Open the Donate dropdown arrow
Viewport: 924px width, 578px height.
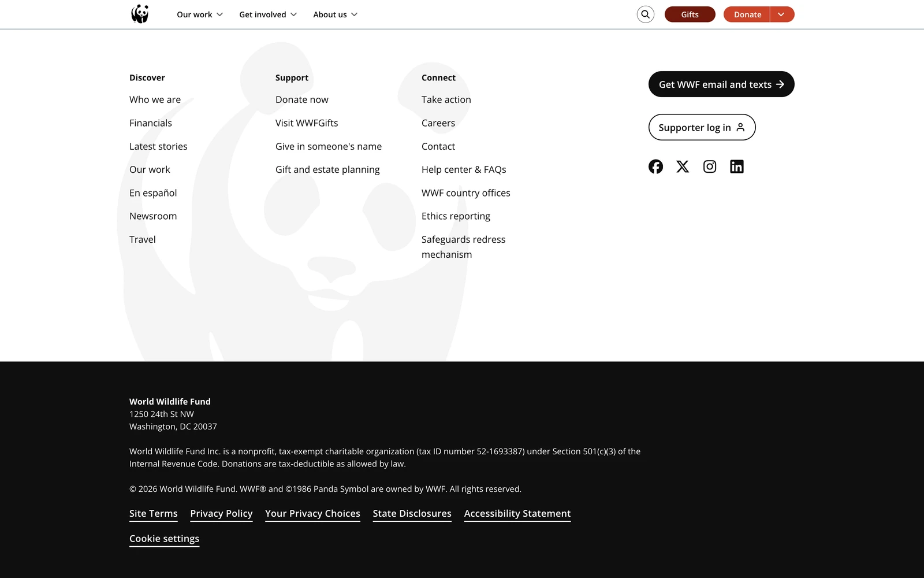[782, 14]
